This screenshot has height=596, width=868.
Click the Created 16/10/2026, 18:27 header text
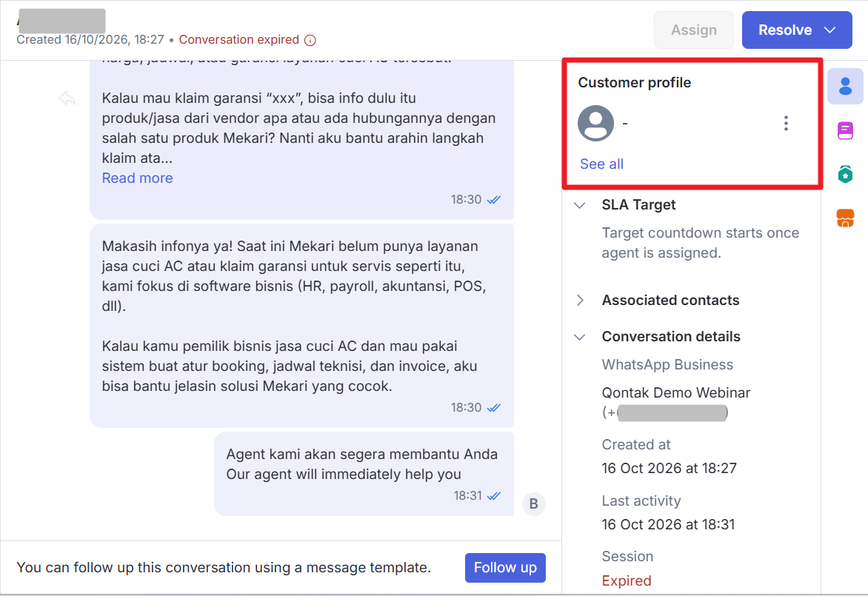click(x=90, y=40)
